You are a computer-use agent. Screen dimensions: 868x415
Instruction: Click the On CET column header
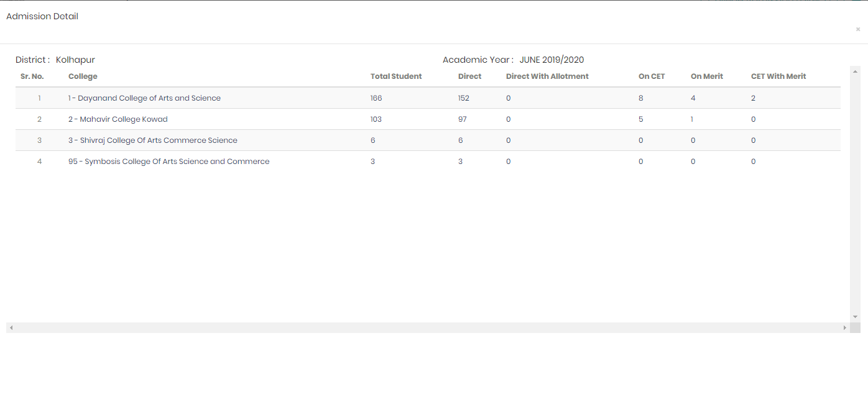click(x=651, y=76)
